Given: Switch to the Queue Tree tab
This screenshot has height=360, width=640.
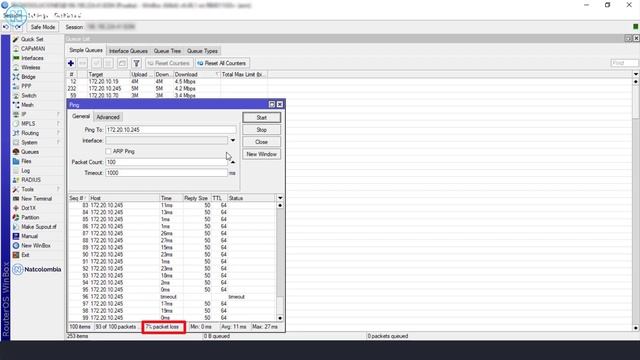Looking at the screenshot, I should 167,51.
